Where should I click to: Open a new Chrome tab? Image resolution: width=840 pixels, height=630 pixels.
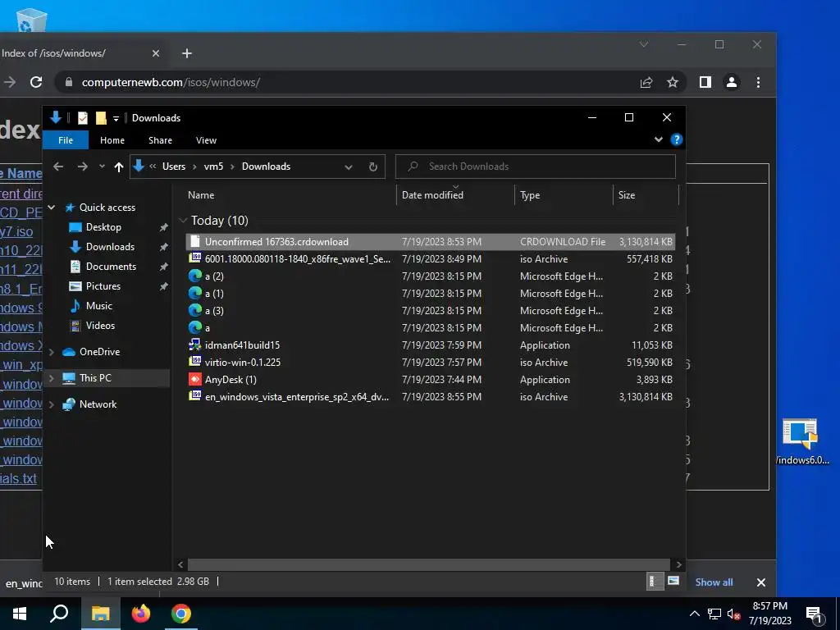[186, 53]
